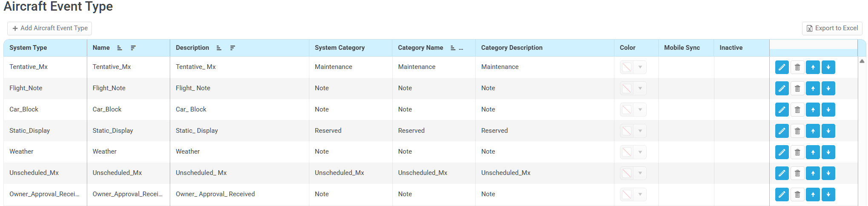This screenshot has width=868, height=206.
Task: Click Add Aircraft Event Type button
Action: pos(50,28)
